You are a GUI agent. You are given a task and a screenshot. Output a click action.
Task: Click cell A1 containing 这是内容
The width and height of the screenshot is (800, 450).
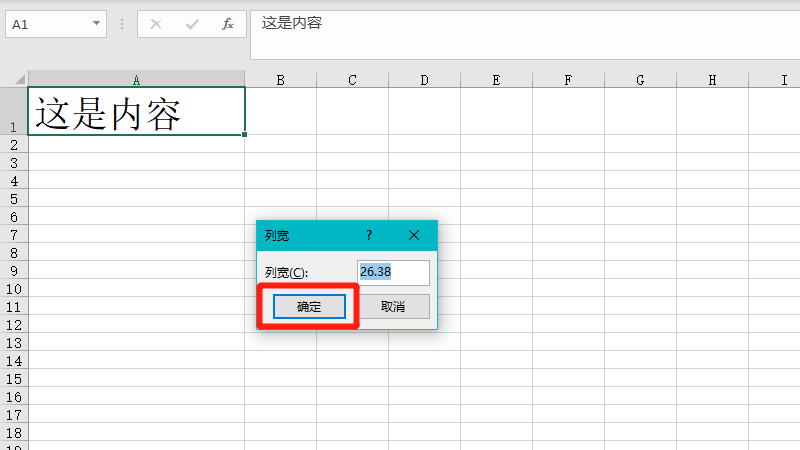click(x=136, y=112)
